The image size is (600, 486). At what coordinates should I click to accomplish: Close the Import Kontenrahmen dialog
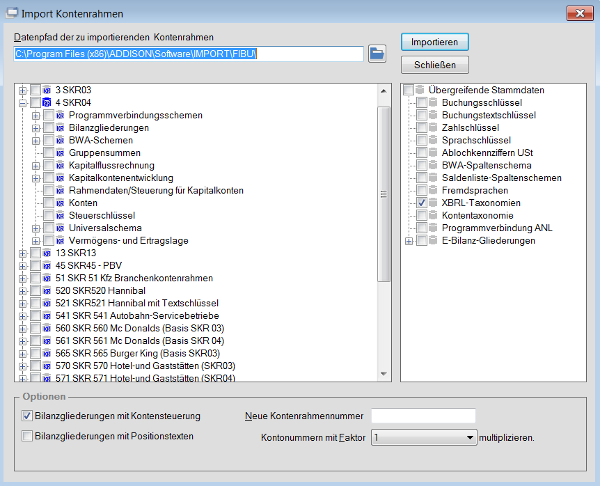point(580,13)
